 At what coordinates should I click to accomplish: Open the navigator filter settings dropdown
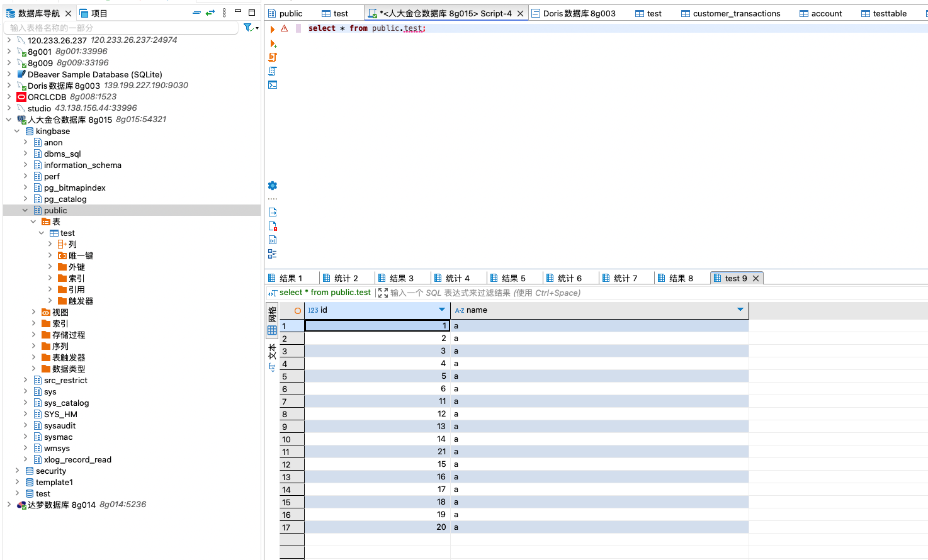point(251,28)
